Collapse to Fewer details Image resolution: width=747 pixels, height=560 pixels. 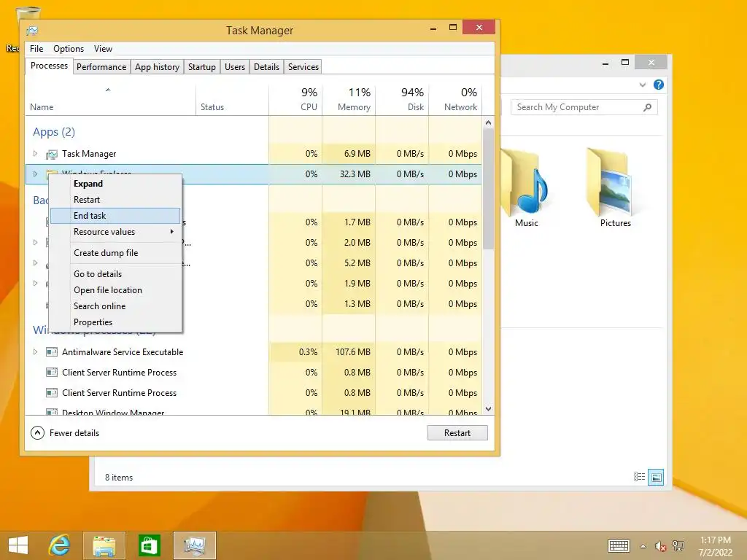point(65,433)
